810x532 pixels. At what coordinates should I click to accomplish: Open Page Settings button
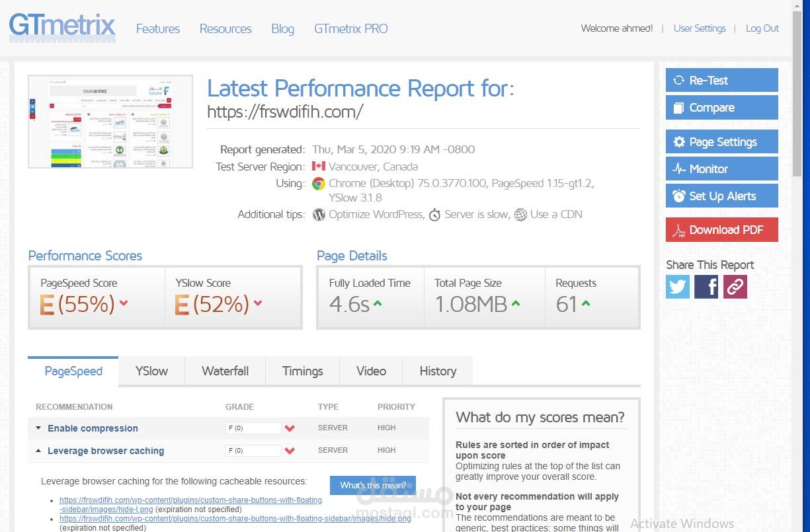pos(722,142)
